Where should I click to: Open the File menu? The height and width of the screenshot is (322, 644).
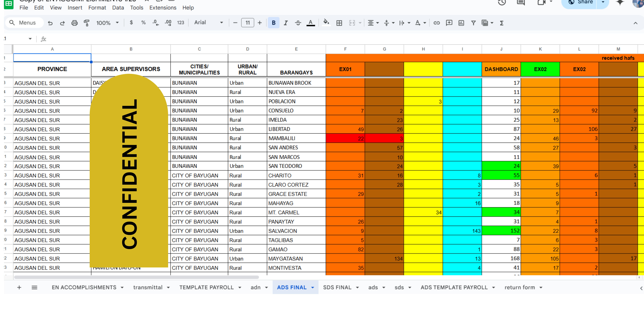(x=24, y=8)
